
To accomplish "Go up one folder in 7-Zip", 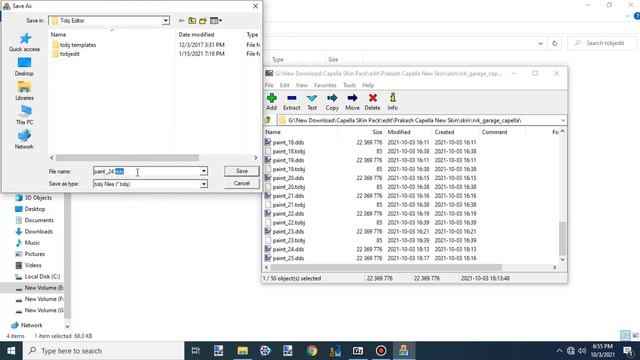I will click(x=268, y=120).
